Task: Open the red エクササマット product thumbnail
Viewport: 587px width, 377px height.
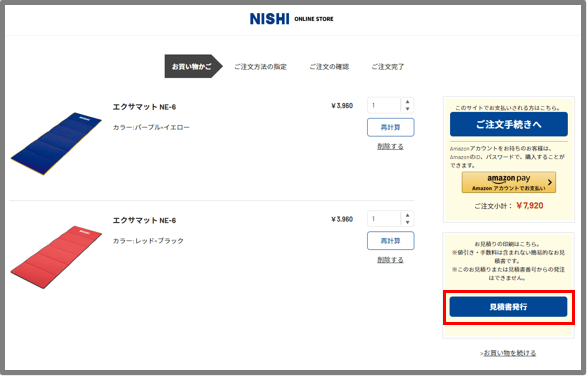Action: click(56, 257)
